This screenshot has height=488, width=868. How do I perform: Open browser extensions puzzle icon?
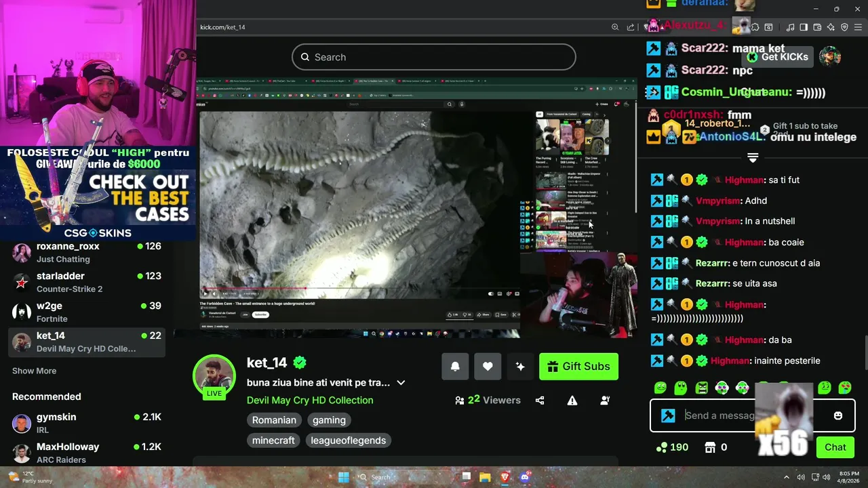click(755, 27)
